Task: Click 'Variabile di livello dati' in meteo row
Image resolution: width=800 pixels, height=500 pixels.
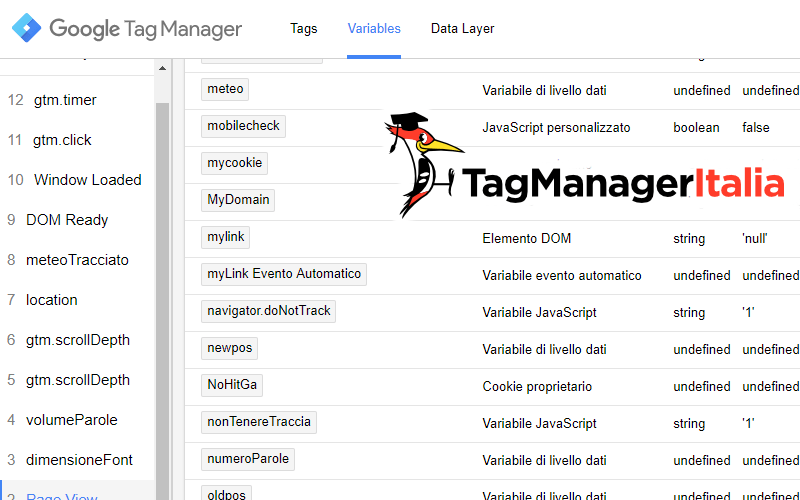Action: [x=544, y=91]
